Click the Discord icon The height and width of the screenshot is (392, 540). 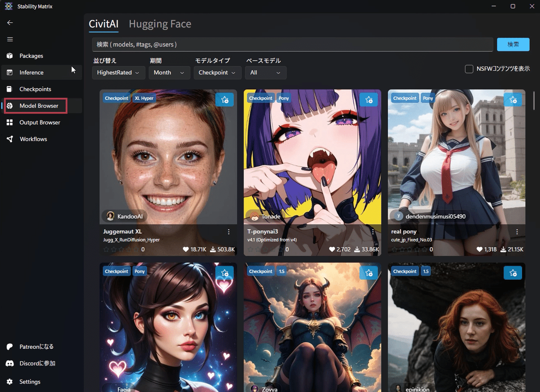tap(10, 363)
